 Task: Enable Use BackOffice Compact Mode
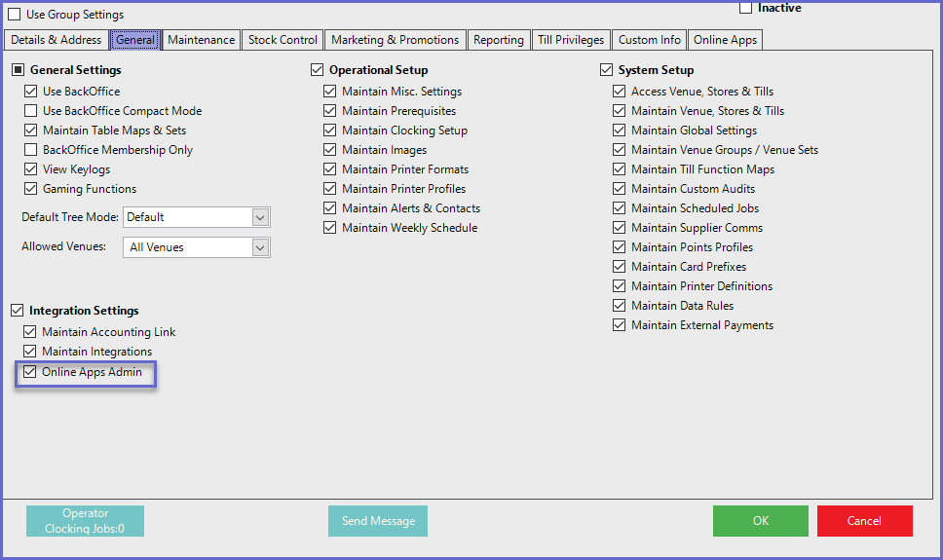pyautogui.click(x=31, y=111)
